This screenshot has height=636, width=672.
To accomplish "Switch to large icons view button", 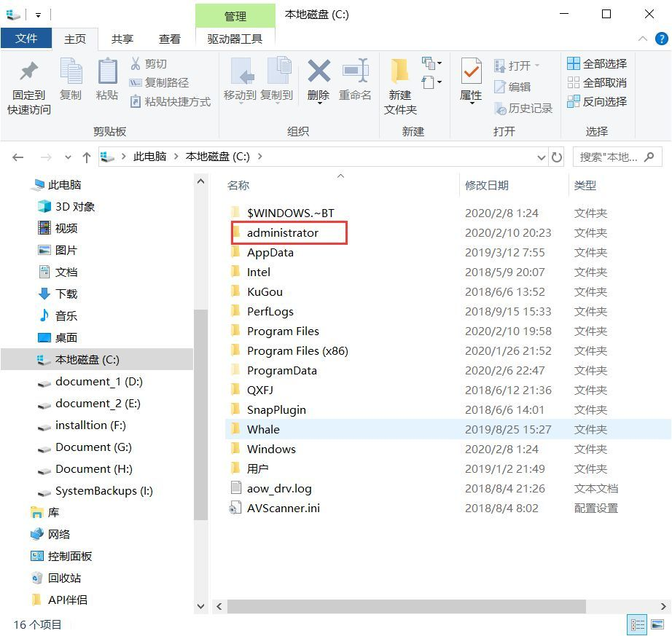I will 657,624.
